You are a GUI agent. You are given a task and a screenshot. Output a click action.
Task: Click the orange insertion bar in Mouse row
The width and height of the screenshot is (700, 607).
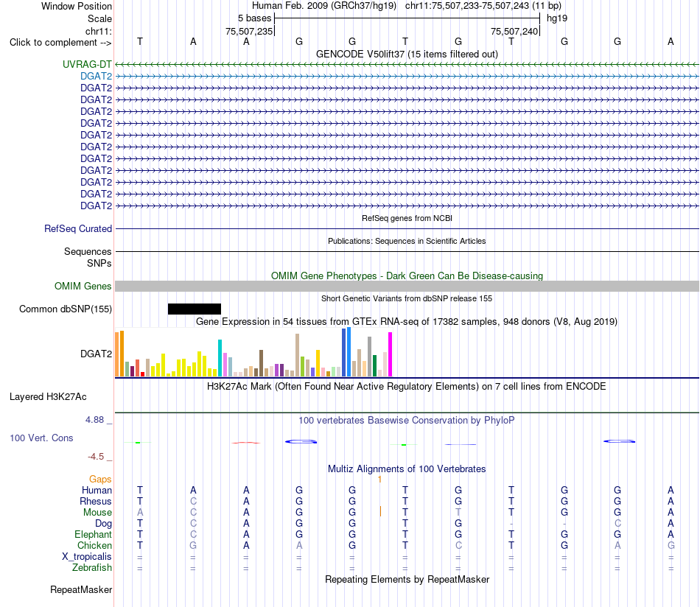pos(380,511)
